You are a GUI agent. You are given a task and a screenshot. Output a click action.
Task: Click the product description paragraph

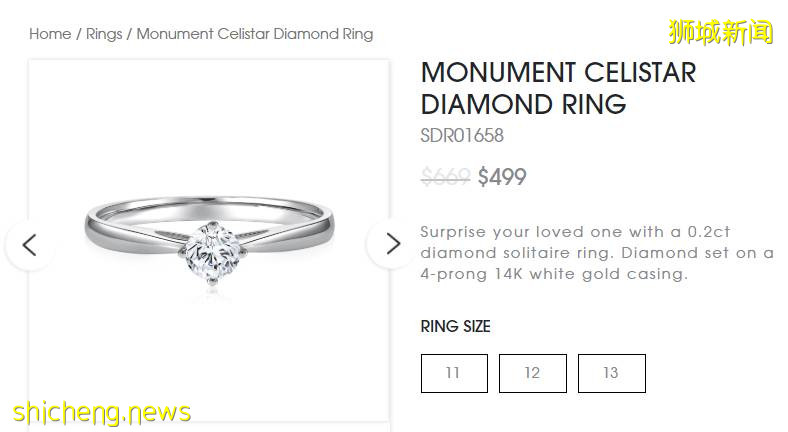[x=596, y=252]
